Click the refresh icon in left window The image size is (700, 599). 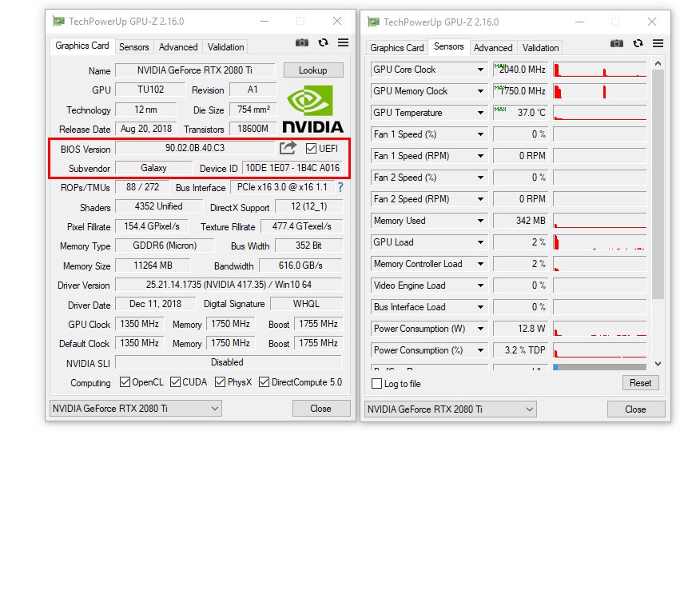click(x=323, y=43)
